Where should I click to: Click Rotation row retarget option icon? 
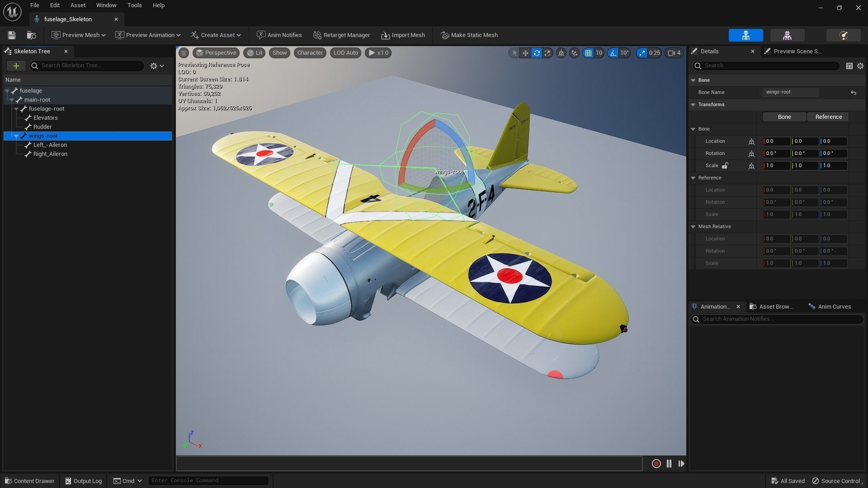(x=751, y=154)
